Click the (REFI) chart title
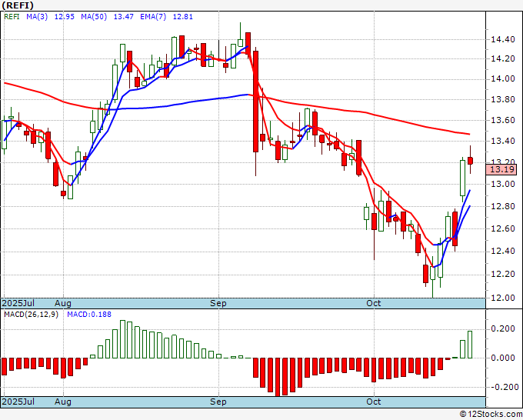Viewport: 523px width, 420px height. click(x=18, y=5)
